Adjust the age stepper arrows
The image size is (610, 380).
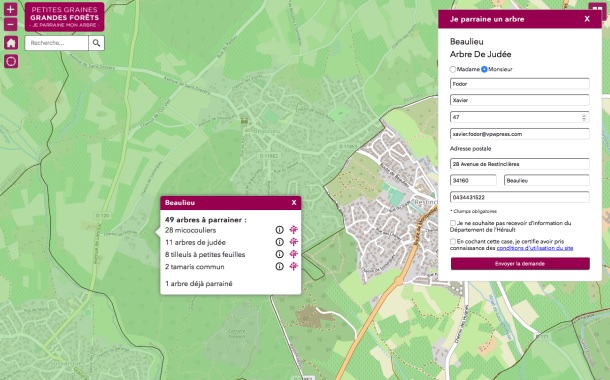tap(584, 117)
